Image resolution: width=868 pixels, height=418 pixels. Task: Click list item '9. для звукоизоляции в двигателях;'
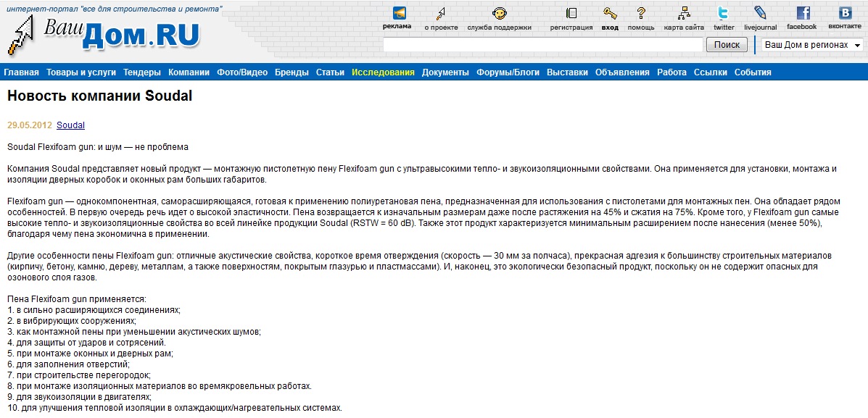pos(80,397)
